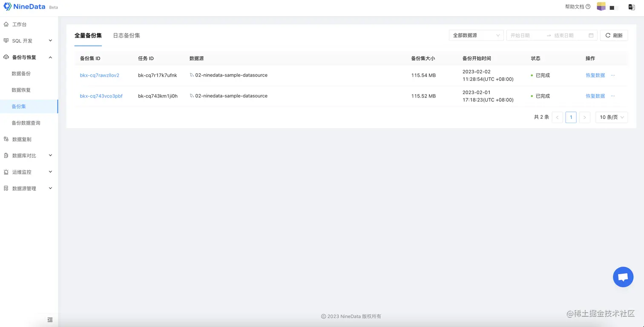This screenshot has width=644, height=327.
Task: Click the 115.54 MB size cell
Action: [423, 75]
